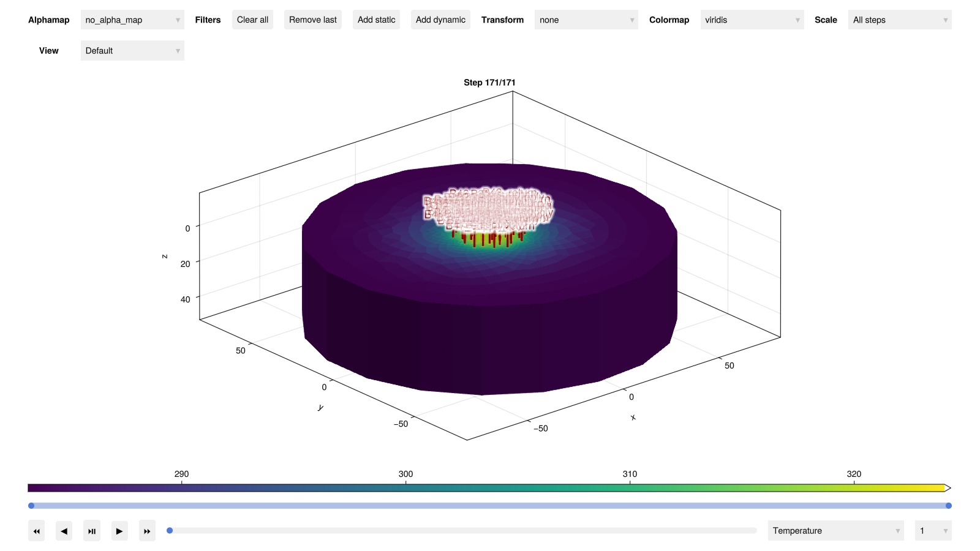Click the left handle of color range slider
The width and height of the screenshot is (980, 551).
(31, 506)
